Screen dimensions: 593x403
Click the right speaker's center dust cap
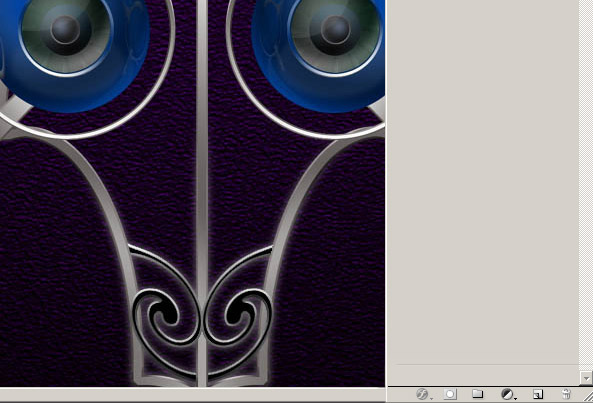click(335, 30)
